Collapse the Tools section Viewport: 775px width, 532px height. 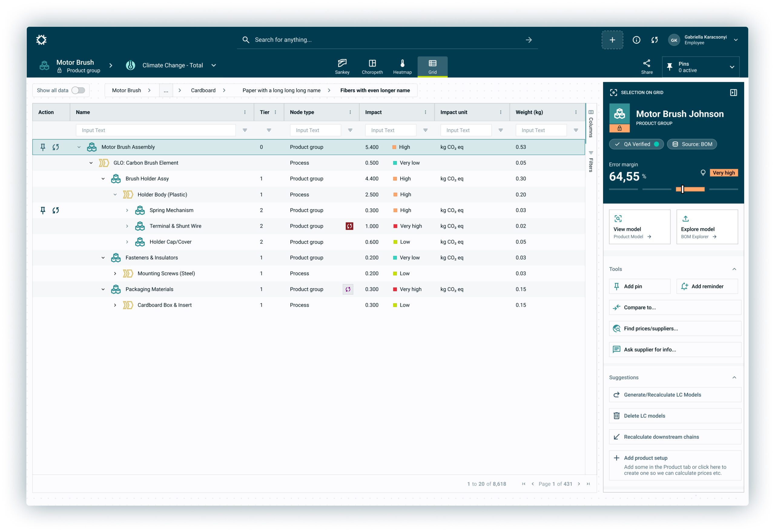point(734,269)
